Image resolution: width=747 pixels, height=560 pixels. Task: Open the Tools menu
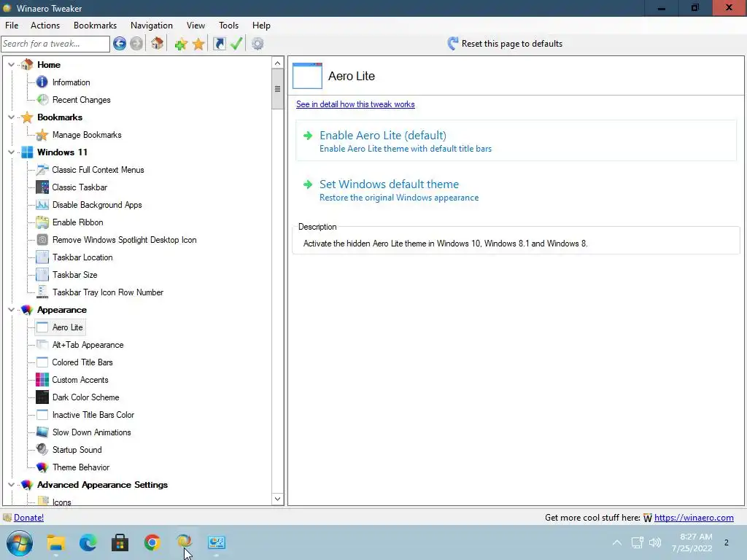(x=228, y=26)
